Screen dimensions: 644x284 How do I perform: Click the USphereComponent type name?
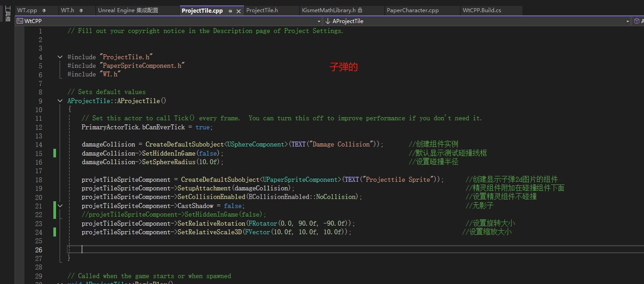[256, 144]
